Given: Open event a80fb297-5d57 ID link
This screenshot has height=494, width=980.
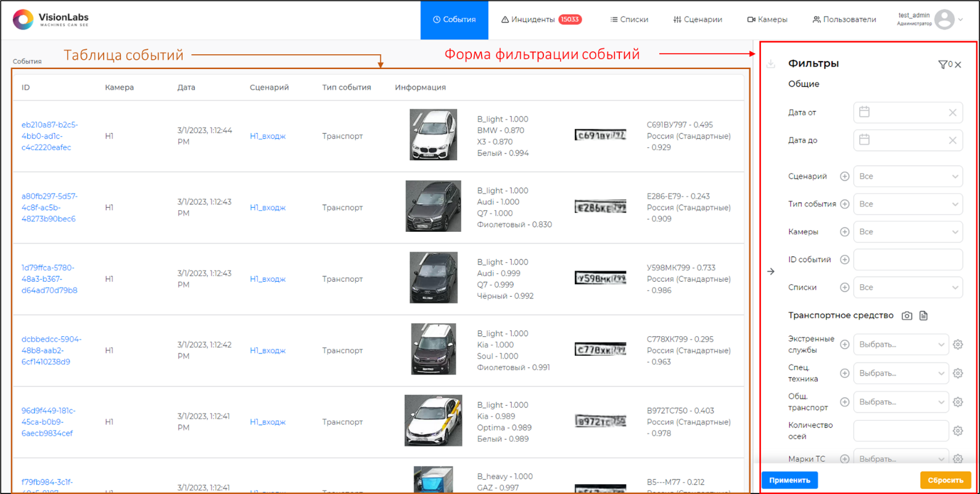Looking at the screenshot, I should coord(50,208).
